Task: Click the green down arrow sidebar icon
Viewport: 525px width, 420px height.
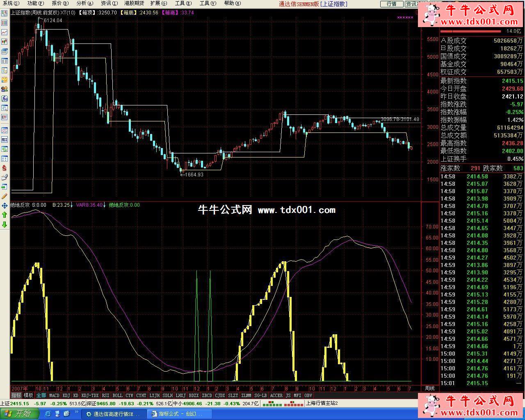Action: (x=5, y=224)
